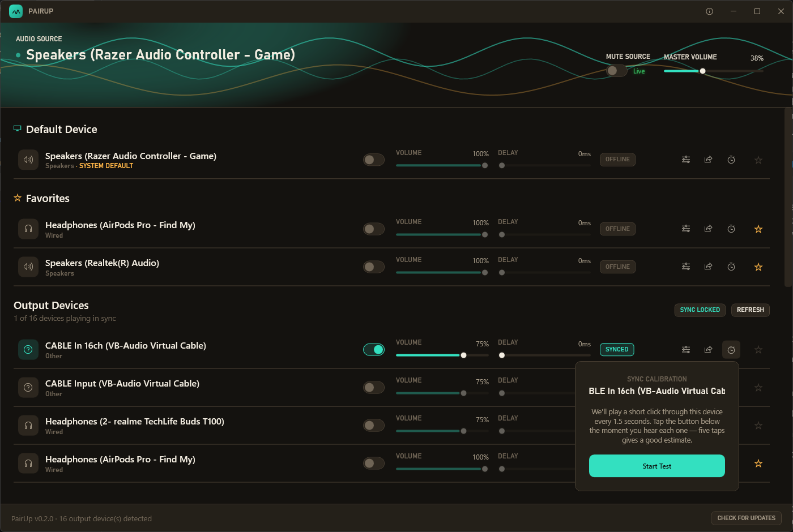Enable the Speakers (Realtek(R) Audio) switch
The image size is (793, 532).
pos(374,267)
